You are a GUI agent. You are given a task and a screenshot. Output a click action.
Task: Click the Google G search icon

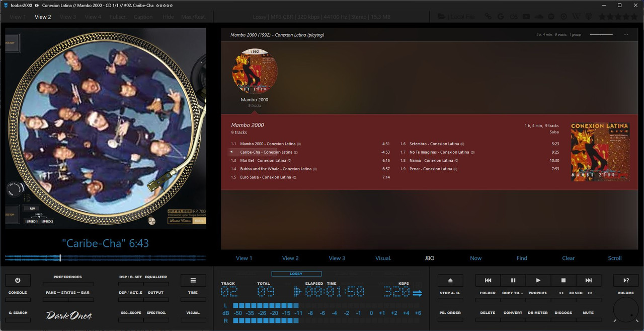click(x=501, y=17)
